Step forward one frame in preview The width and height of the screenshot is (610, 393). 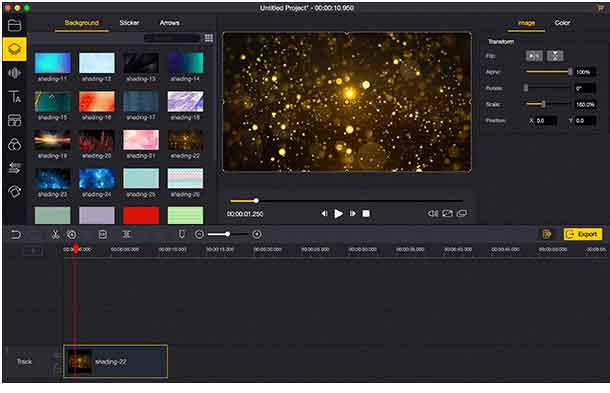coord(352,214)
